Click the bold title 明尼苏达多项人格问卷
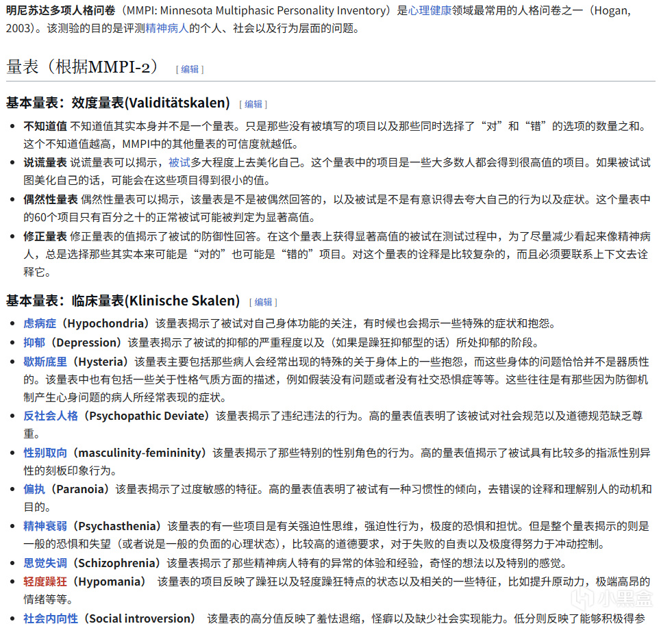 tap(60, 10)
